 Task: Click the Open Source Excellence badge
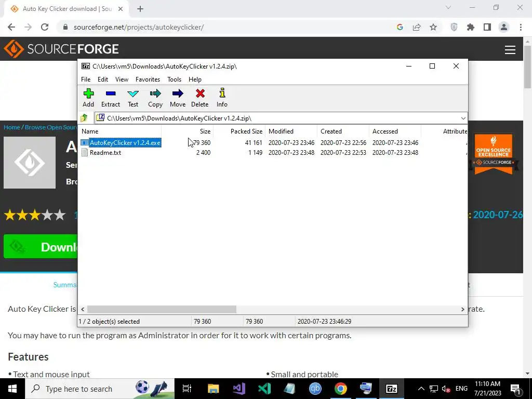click(494, 154)
